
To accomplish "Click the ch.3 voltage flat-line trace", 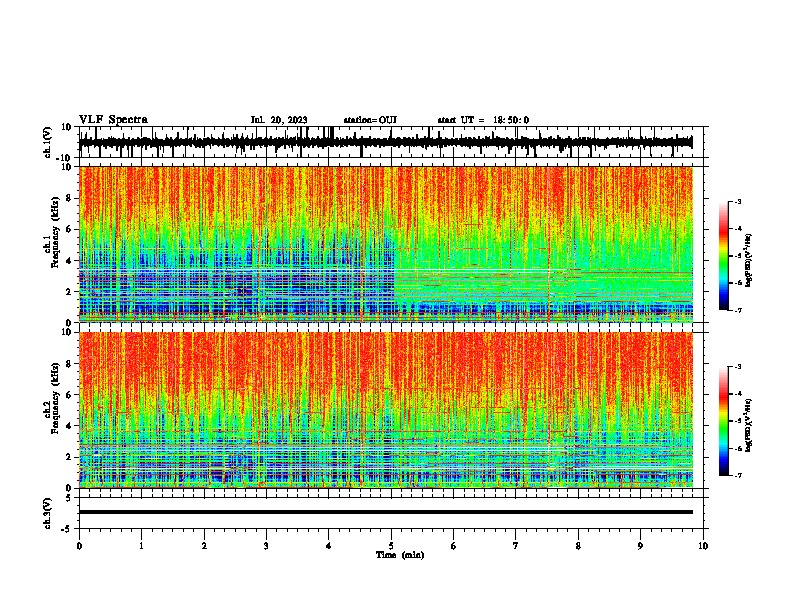I will [386, 512].
